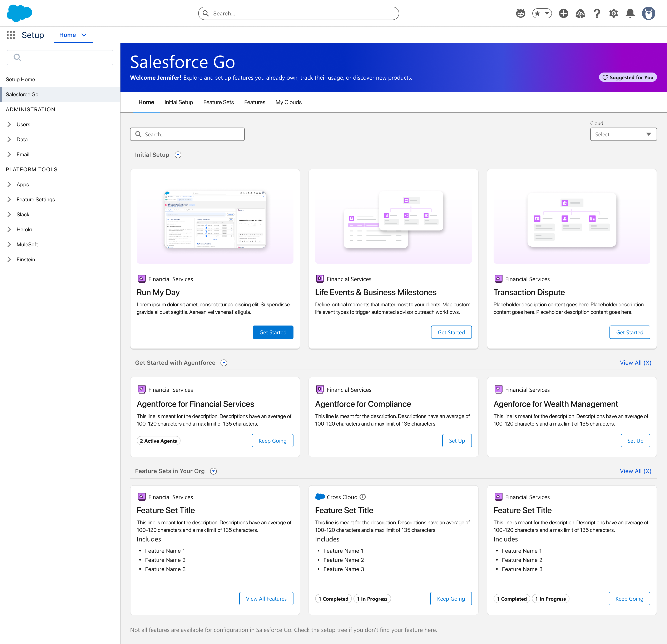Click the Favorites star icon
Image resolution: width=667 pixels, height=644 pixels.
click(x=537, y=14)
